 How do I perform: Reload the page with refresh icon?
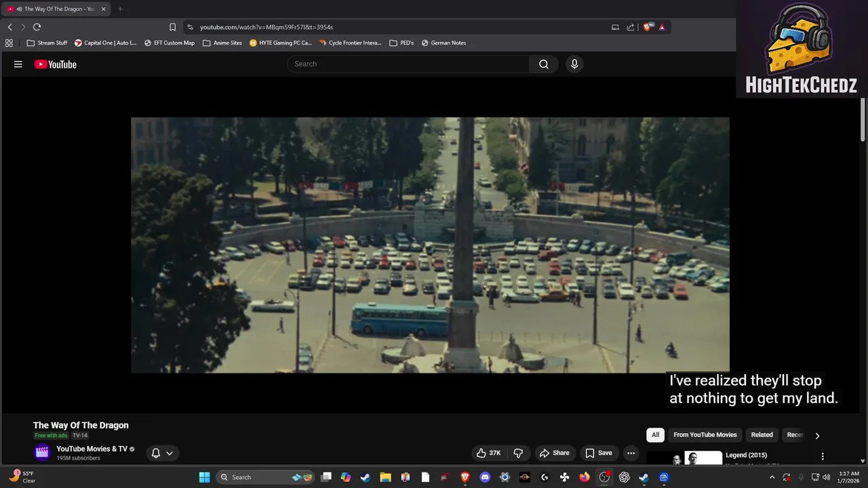37,27
